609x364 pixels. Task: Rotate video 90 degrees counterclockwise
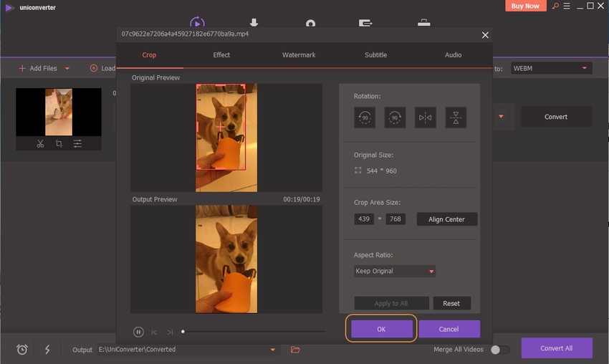click(365, 118)
